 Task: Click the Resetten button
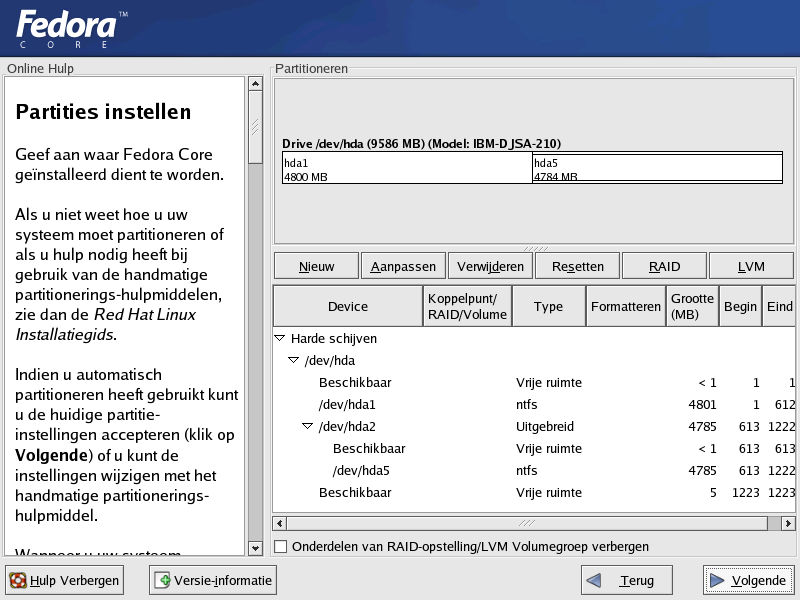point(578,266)
